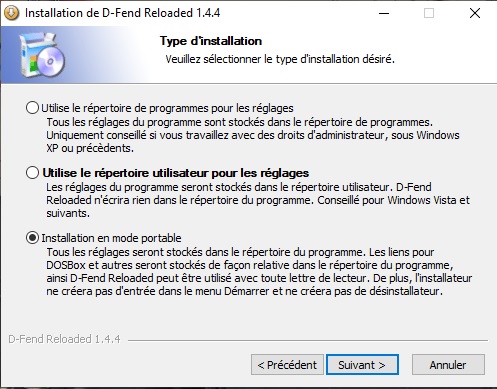Close the installer window

click(x=475, y=13)
